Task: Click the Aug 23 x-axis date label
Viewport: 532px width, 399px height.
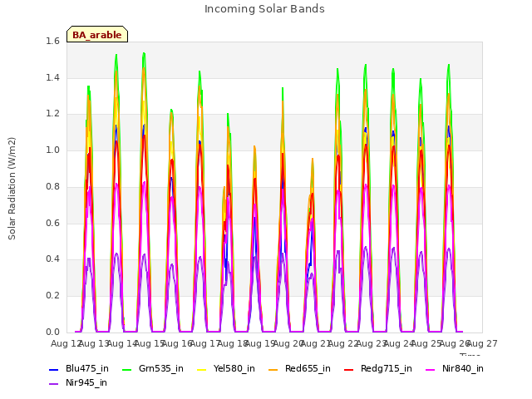Action: click(372, 343)
